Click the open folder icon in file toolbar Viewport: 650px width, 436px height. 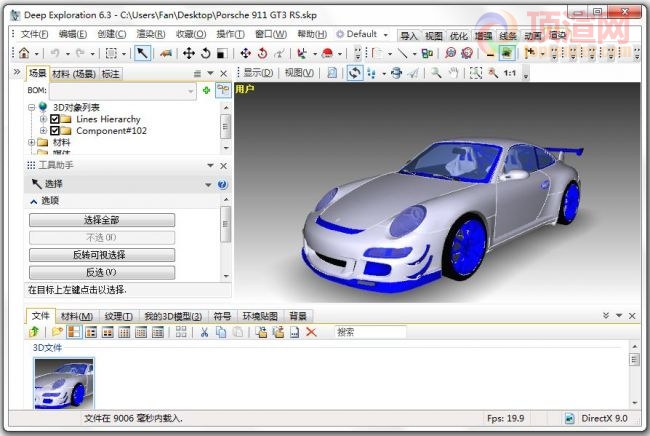[57, 332]
